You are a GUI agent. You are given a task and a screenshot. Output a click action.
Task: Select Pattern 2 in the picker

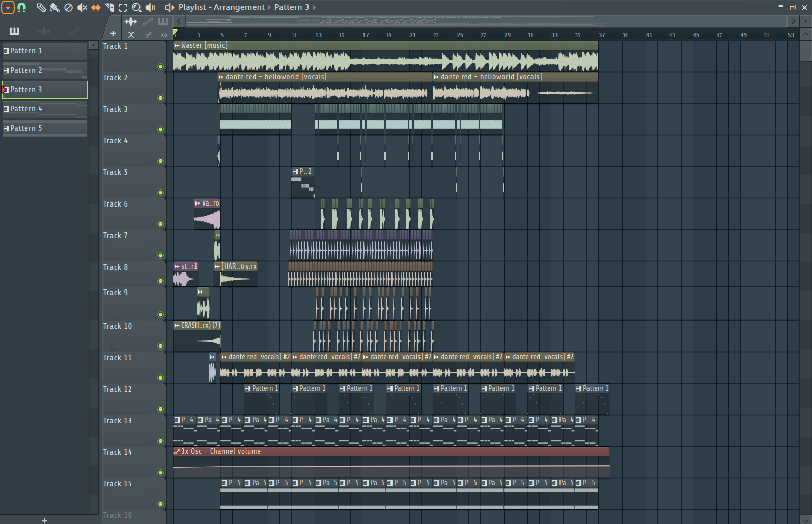click(45, 70)
